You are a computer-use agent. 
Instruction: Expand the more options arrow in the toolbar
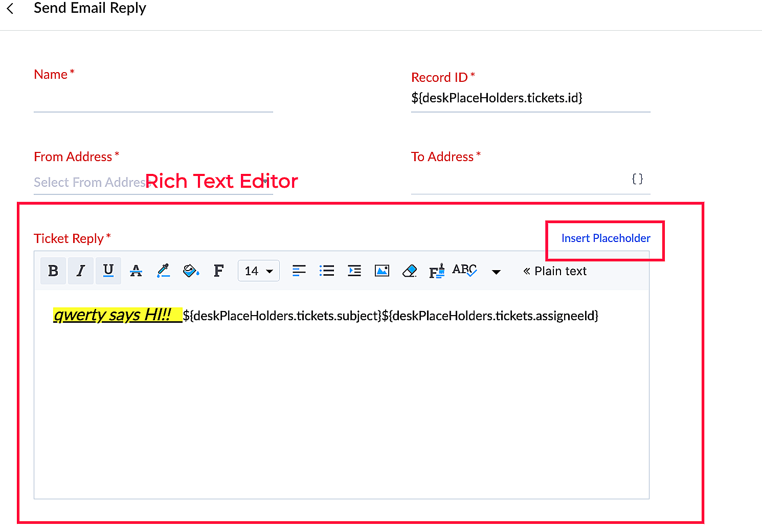(496, 272)
